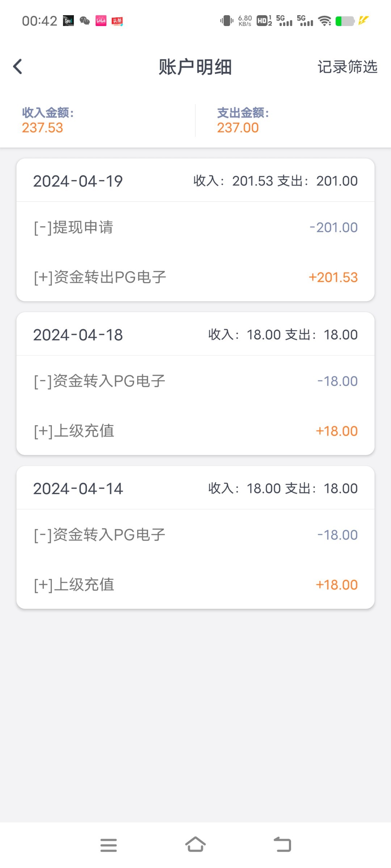Open the recent apps menu icon
391x868 pixels.
click(109, 845)
